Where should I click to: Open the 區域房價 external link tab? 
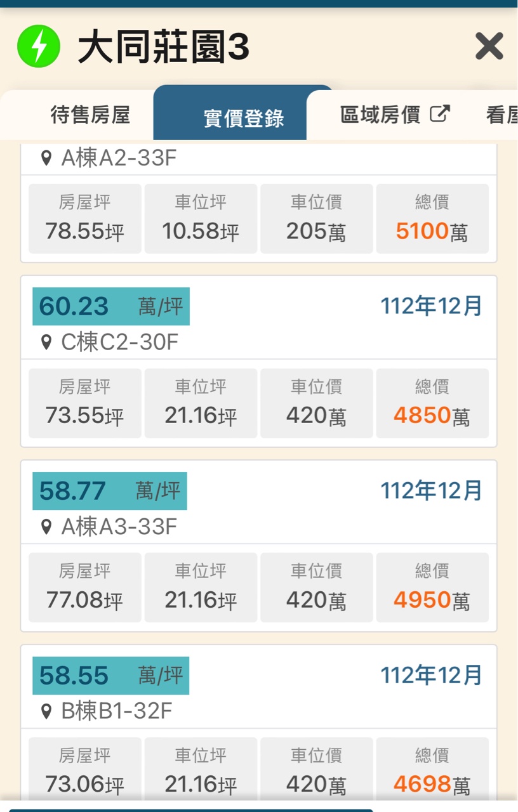click(380, 115)
